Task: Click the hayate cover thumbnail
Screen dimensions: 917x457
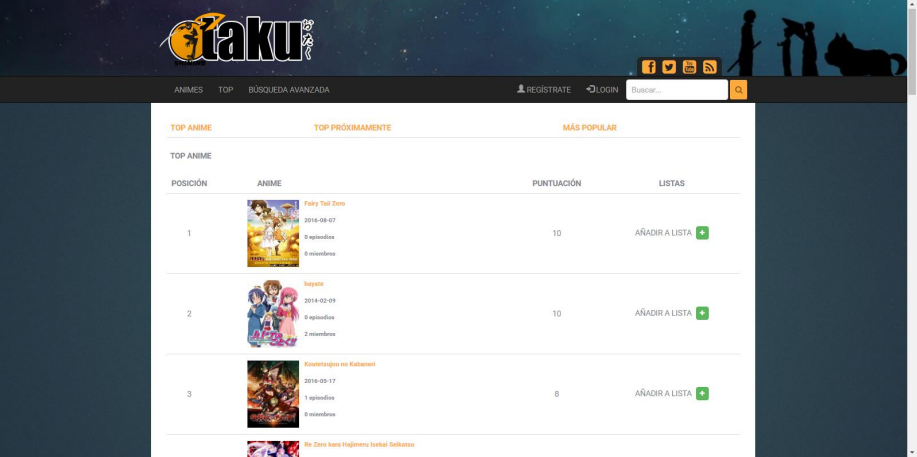Action: click(x=273, y=314)
